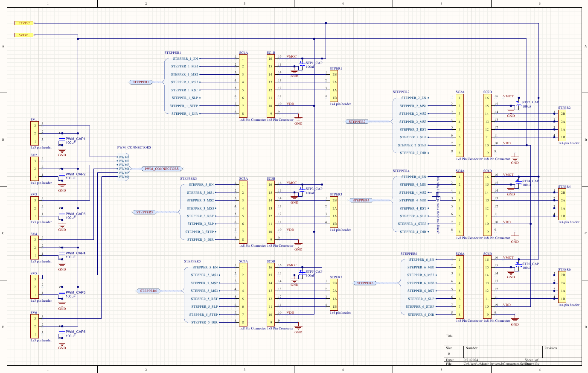Click the GND symbol under PWM_CAP1
The height and width of the screenshot is (373, 588).
tap(62, 152)
